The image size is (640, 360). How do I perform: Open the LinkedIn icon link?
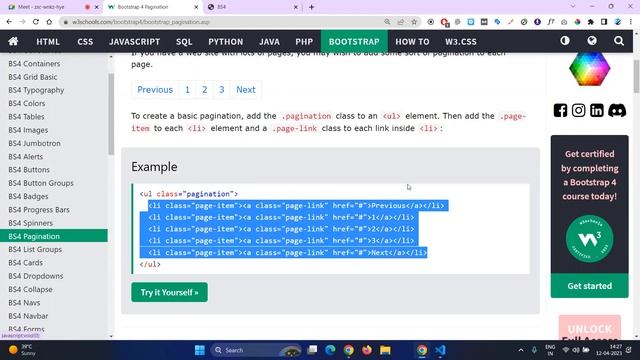596,111
